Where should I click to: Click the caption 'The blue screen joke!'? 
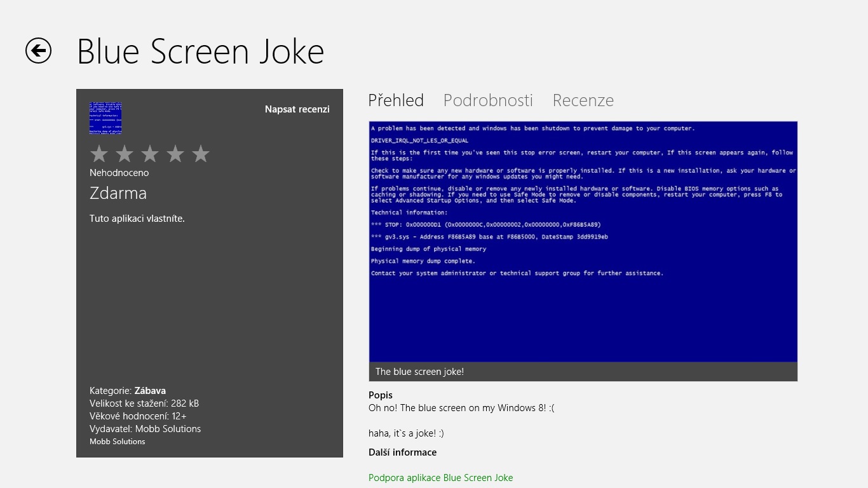tap(419, 372)
